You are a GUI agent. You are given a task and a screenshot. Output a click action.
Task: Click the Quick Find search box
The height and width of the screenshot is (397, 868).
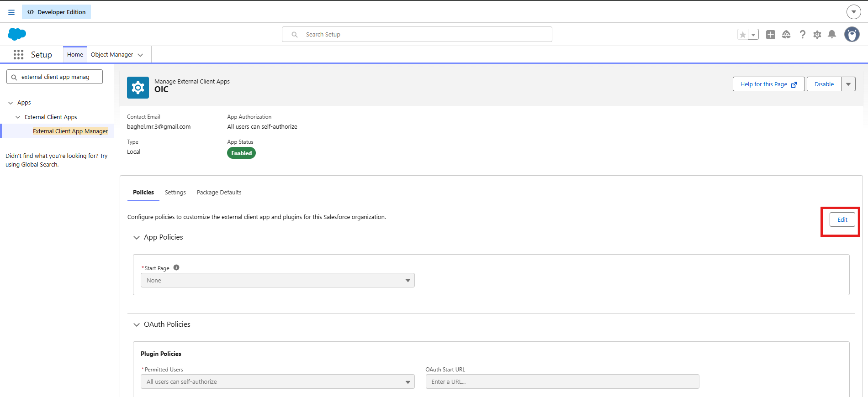(55, 77)
